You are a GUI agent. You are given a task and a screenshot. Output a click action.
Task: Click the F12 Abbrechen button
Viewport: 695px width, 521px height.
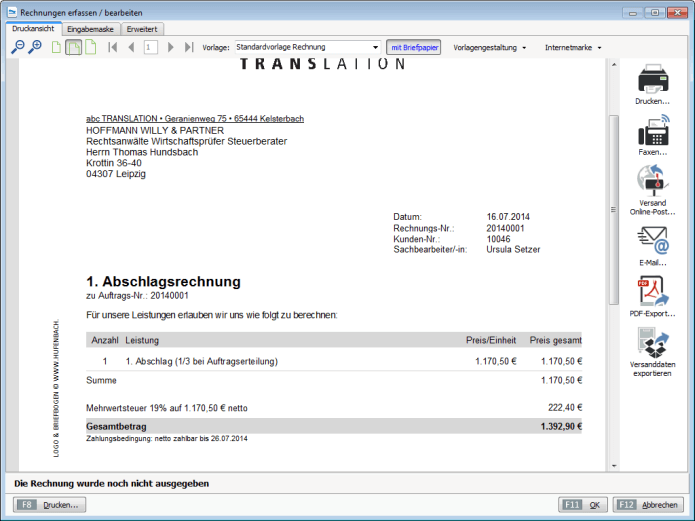(648, 505)
